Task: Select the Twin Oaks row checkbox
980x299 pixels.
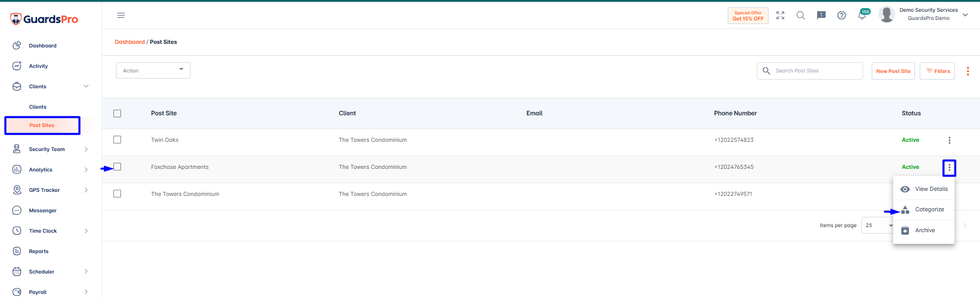Action: point(117,140)
